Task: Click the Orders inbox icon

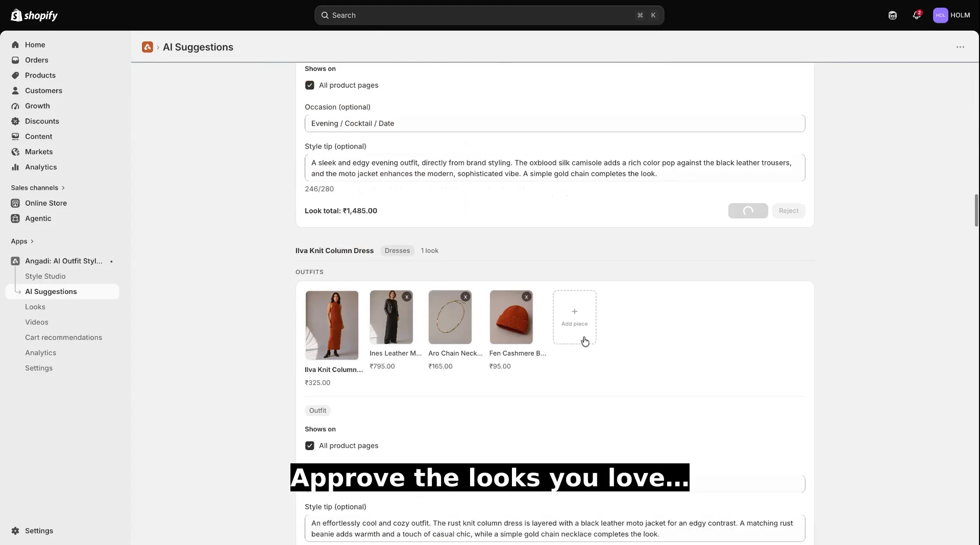Action: pos(15,60)
